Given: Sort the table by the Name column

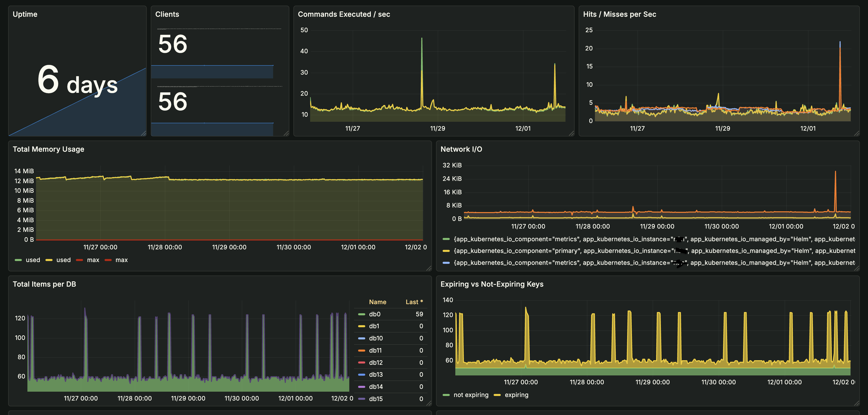Looking at the screenshot, I should point(378,302).
